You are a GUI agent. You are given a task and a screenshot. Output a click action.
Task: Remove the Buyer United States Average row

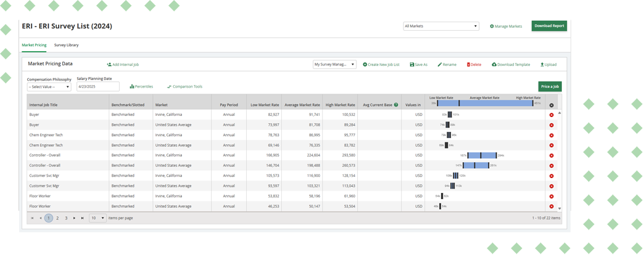coord(551,125)
